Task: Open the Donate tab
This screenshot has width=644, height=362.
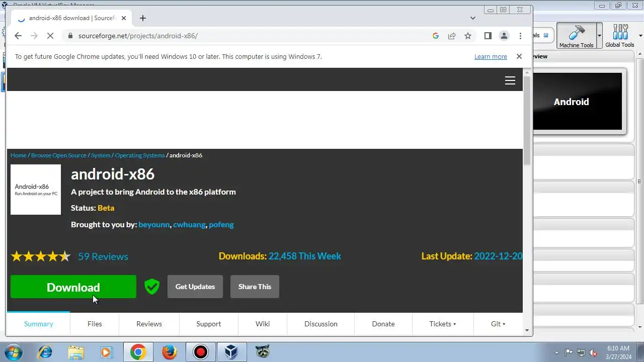Action: [x=383, y=324]
